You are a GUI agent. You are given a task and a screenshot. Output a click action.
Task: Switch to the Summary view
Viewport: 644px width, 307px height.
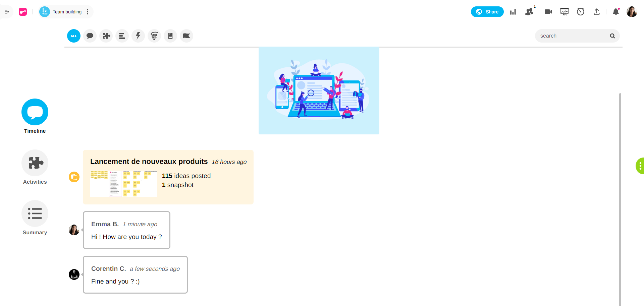pos(35,213)
